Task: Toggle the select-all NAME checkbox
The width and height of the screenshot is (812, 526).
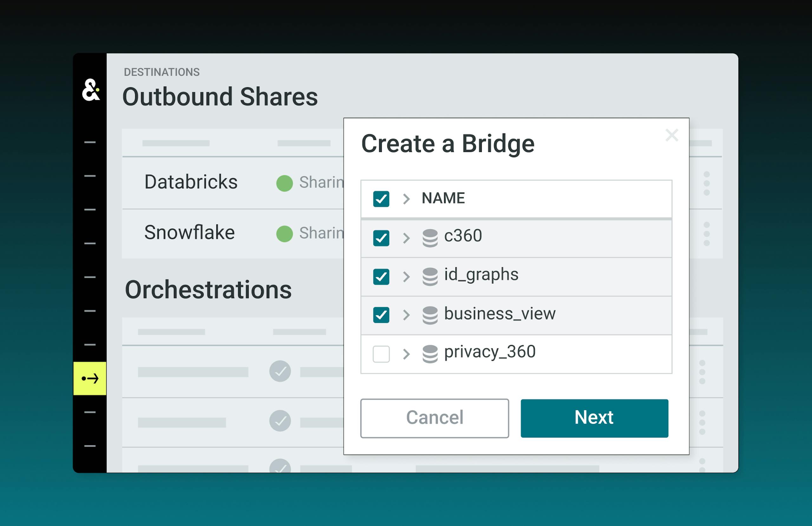Action: click(381, 198)
